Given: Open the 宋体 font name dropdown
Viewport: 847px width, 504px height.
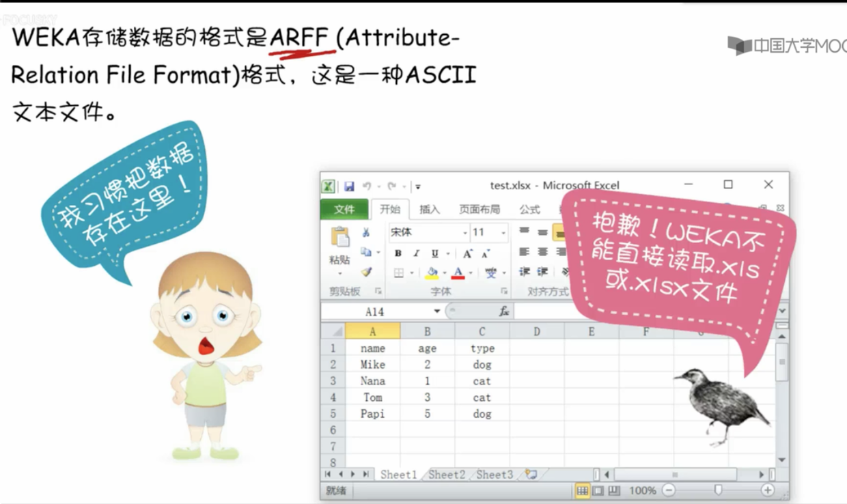Looking at the screenshot, I should click(x=465, y=233).
